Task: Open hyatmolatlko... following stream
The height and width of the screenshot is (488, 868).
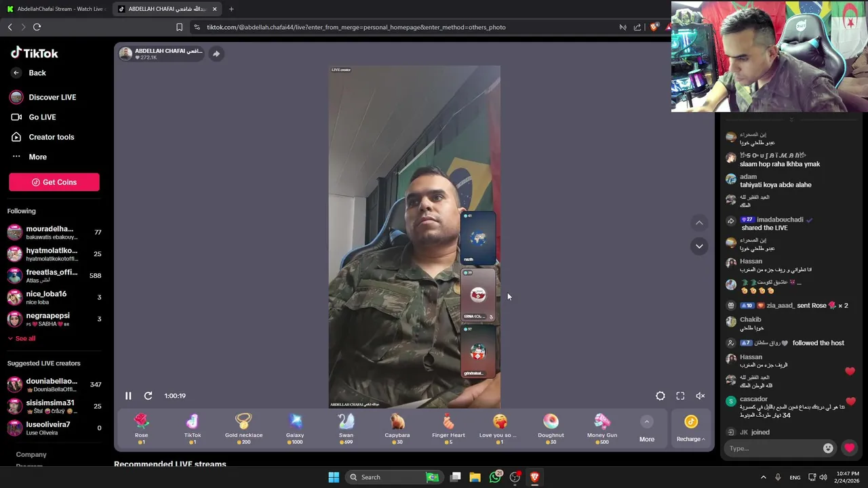Action: tap(54, 254)
